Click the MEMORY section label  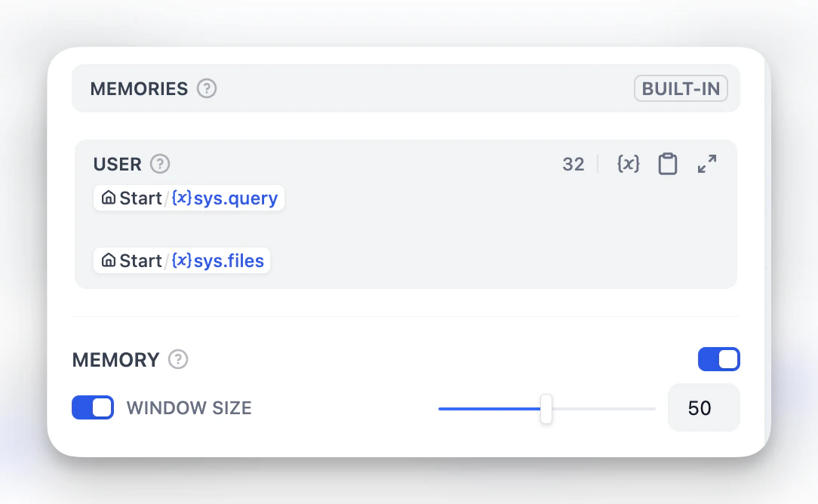coord(115,360)
